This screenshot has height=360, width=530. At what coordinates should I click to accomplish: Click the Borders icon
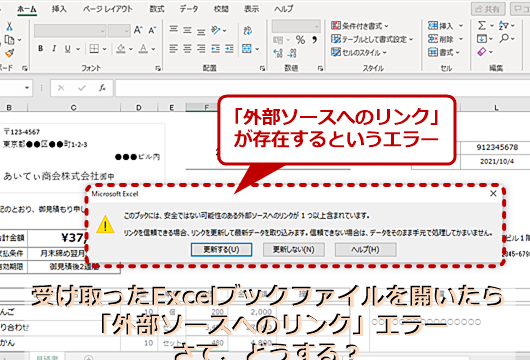pos(94,49)
